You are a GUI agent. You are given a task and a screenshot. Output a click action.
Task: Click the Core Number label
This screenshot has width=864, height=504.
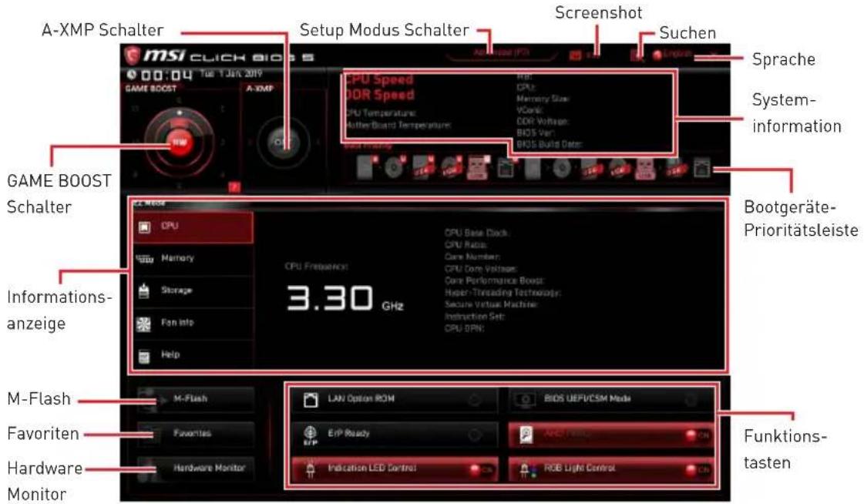(472, 257)
